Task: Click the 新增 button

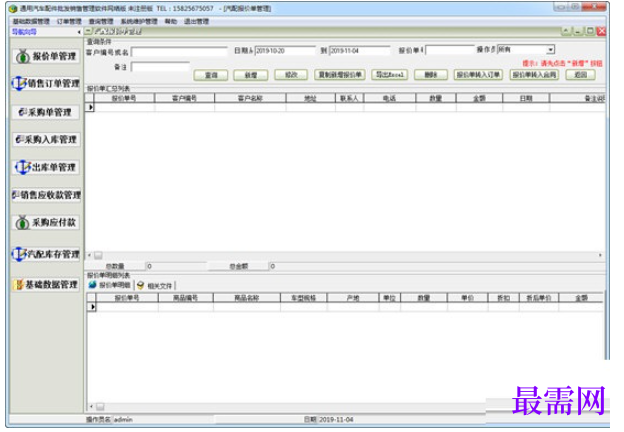Action: 251,75
